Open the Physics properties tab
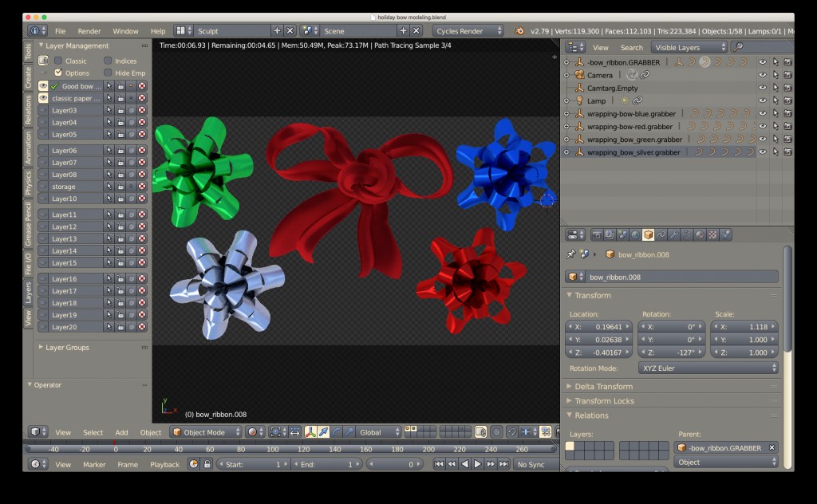Image resolution: width=817 pixels, height=504 pixels. [x=725, y=234]
